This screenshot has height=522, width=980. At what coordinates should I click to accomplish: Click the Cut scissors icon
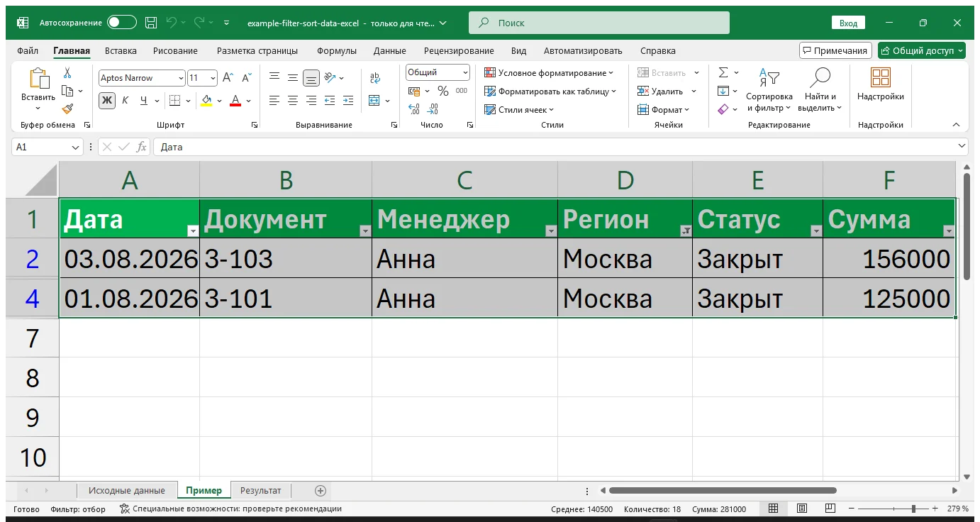[x=67, y=73]
